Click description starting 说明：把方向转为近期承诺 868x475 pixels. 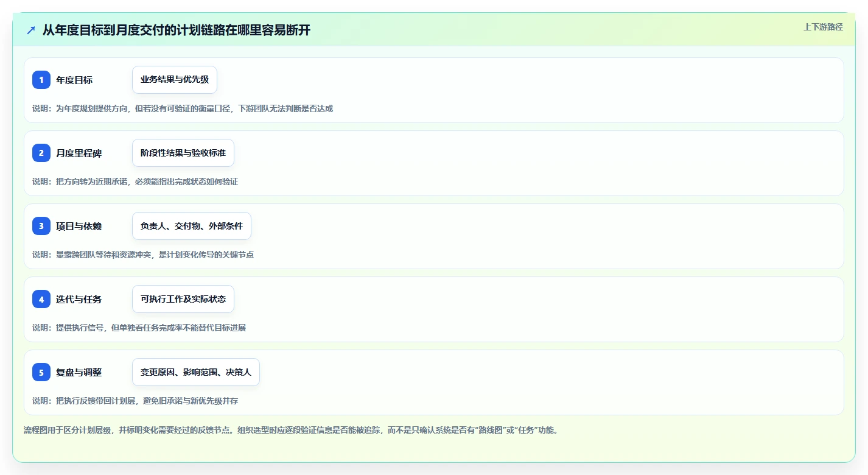pos(135,181)
